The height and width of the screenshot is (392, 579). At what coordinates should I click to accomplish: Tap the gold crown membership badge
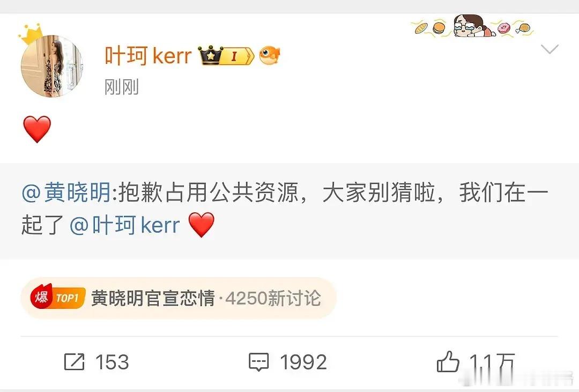pos(211,56)
